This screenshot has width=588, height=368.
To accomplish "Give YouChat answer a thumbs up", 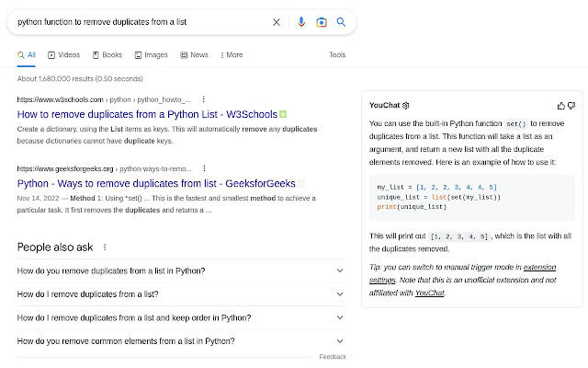I will click(x=561, y=106).
